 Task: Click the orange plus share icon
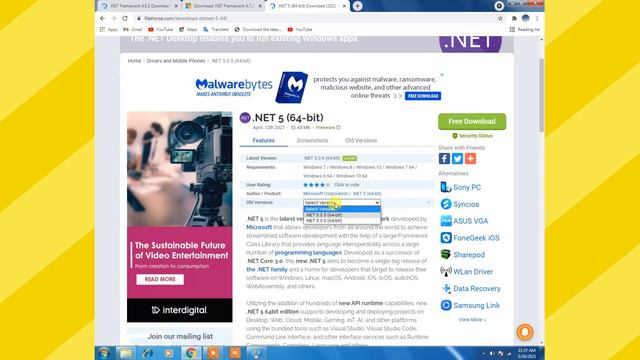pyautogui.click(x=470, y=158)
